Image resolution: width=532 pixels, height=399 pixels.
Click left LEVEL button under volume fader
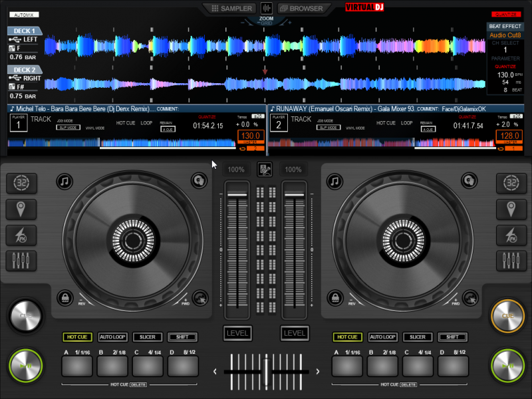[237, 333]
